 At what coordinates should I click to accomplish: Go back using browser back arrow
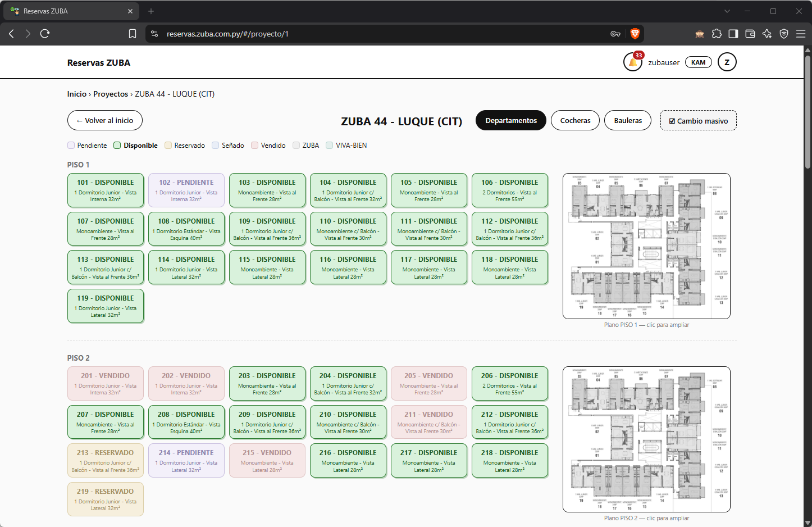coord(11,34)
